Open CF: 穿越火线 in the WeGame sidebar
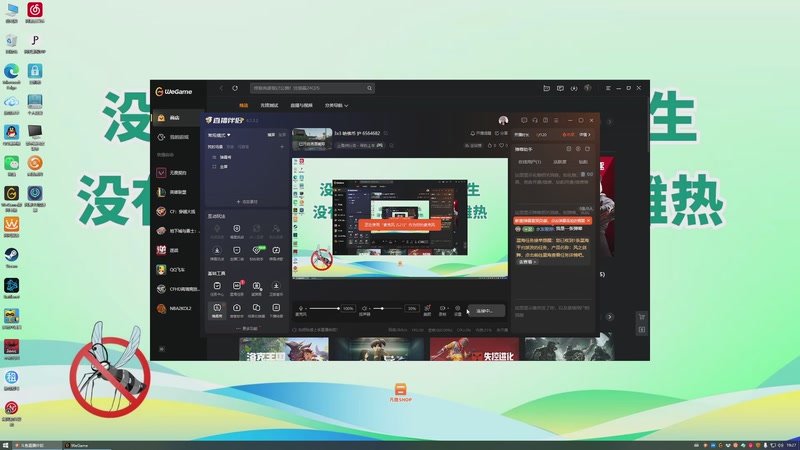800x450 pixels. point(177,211)
